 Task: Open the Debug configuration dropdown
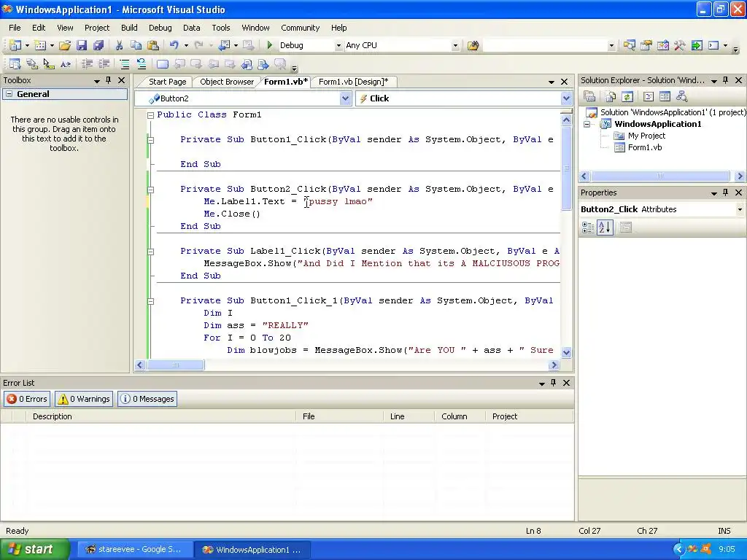tap(338, 46)
